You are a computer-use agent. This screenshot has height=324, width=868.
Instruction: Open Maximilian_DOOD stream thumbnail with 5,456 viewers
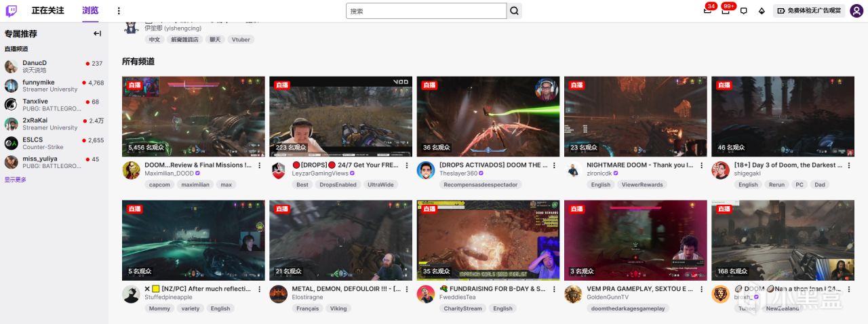coord(193,117)
